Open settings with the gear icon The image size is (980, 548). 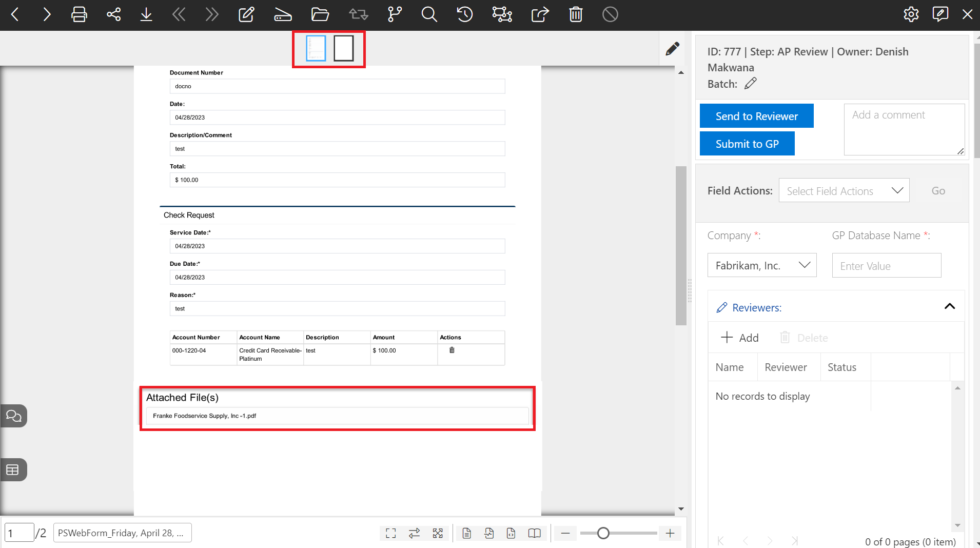[x=911, y=14]
